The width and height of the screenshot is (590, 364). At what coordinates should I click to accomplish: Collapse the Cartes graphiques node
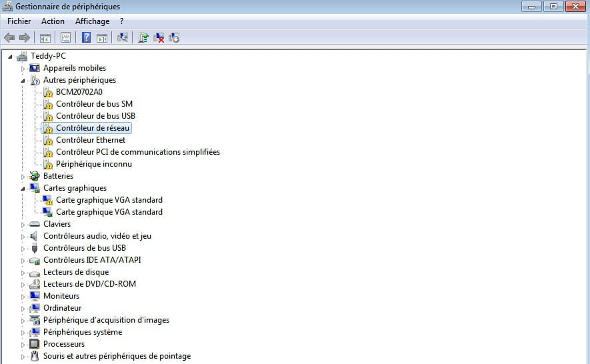click(23, 189)
